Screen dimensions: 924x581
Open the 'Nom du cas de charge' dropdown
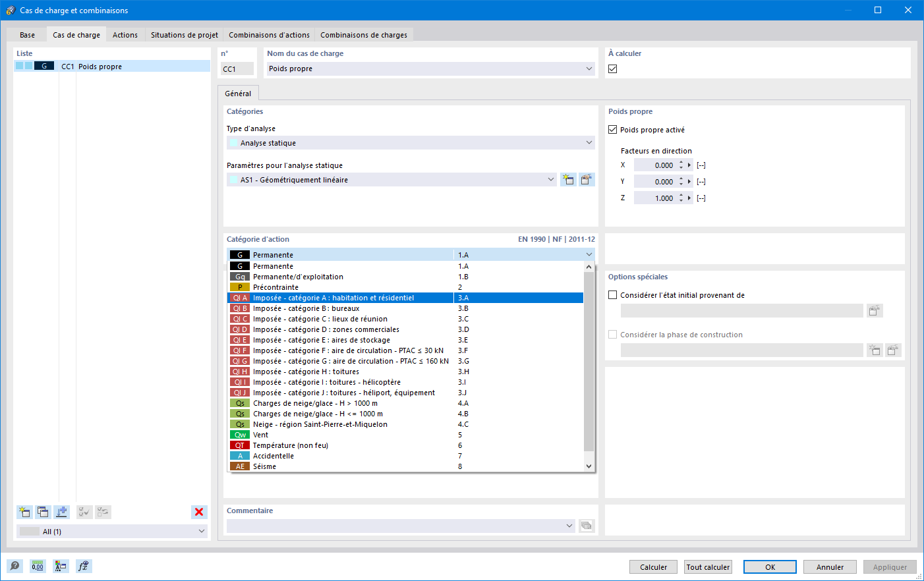(589, 69)
